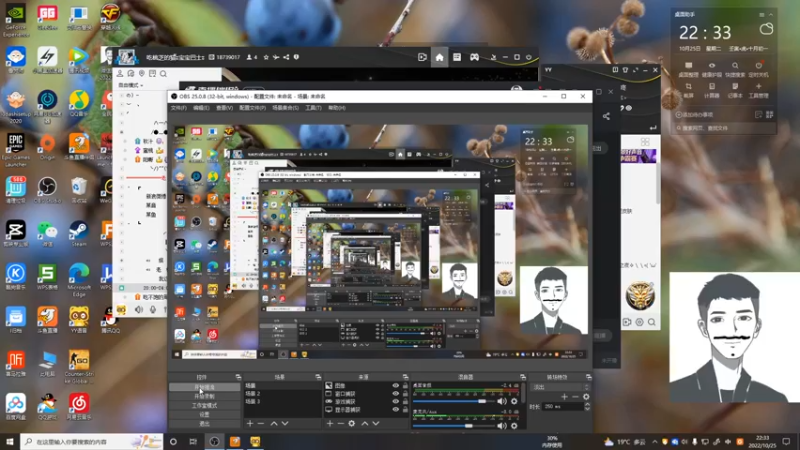Open Counter-Strike Global Offensive shortcut
Screen dimensions: 800x450
pyautogui.click(x=79, y=366)
